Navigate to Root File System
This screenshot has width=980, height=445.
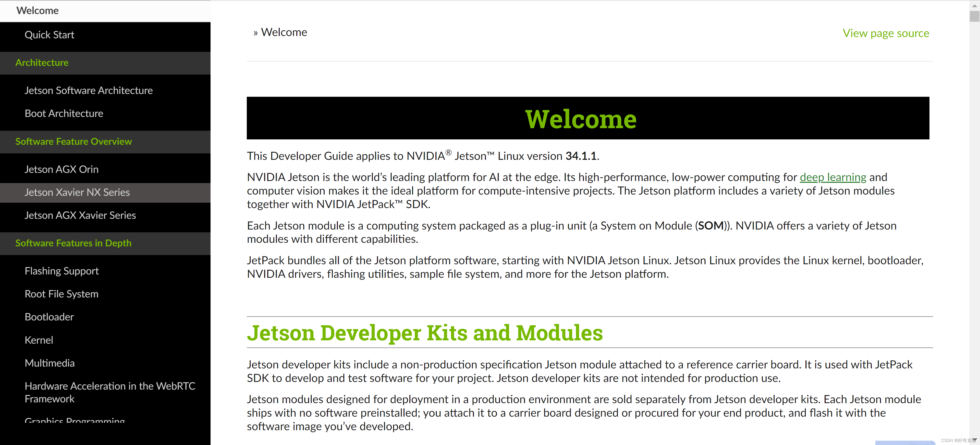pos(61,294)
